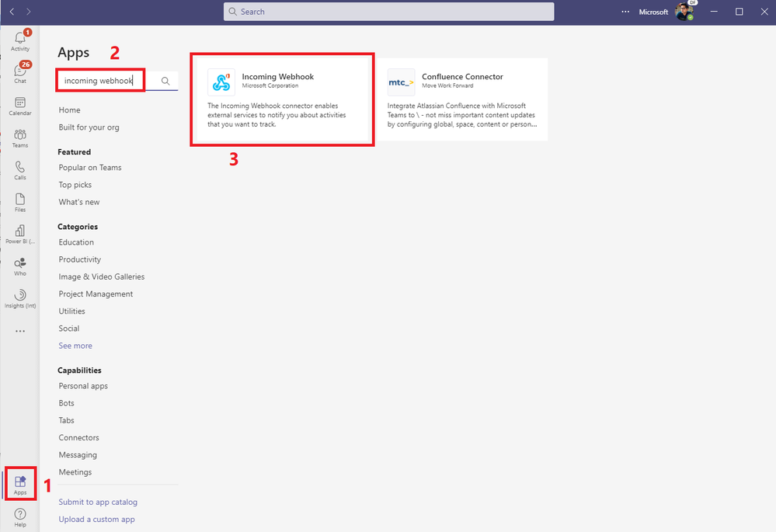
Task: Filter by Productivity category
Action: (80, 259)
